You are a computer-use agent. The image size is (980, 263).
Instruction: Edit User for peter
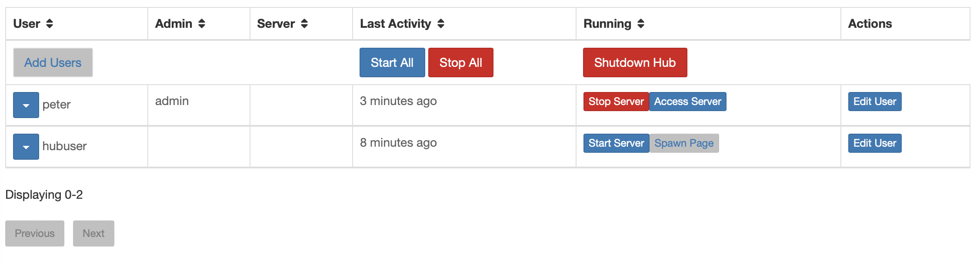tap(874, 102)
